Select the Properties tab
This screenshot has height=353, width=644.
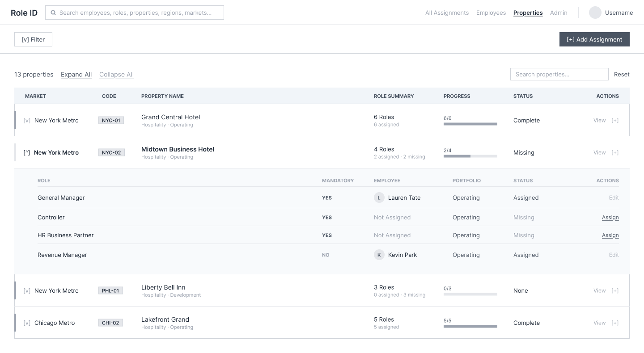click(528, 13)
